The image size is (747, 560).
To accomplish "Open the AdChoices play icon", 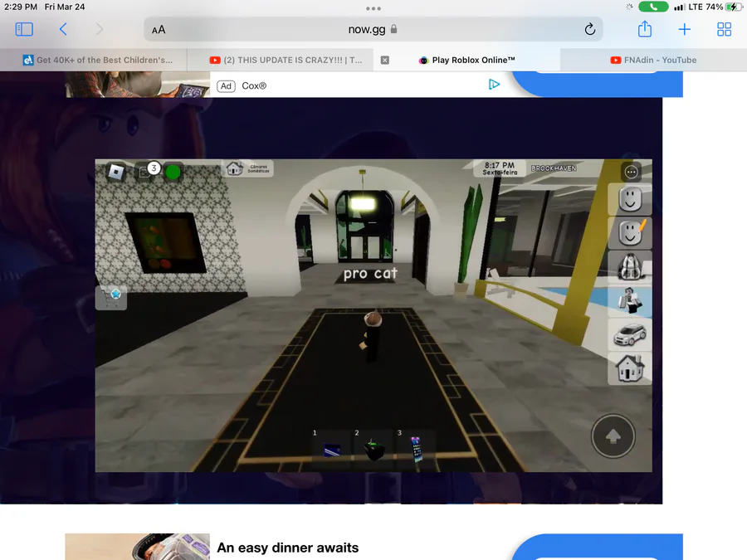I will 494,85.
